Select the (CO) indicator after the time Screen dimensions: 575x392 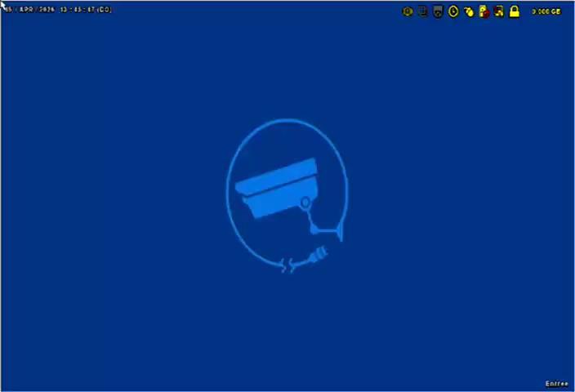click(x=104, y=10)
